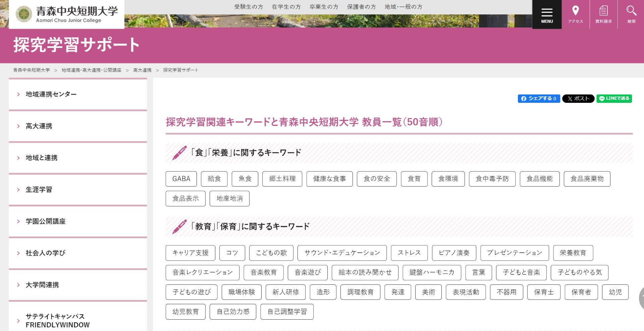Select the 自己効力感 keyword tag
The width and height of the screenshot is (644, 331).
coord(233,312)
